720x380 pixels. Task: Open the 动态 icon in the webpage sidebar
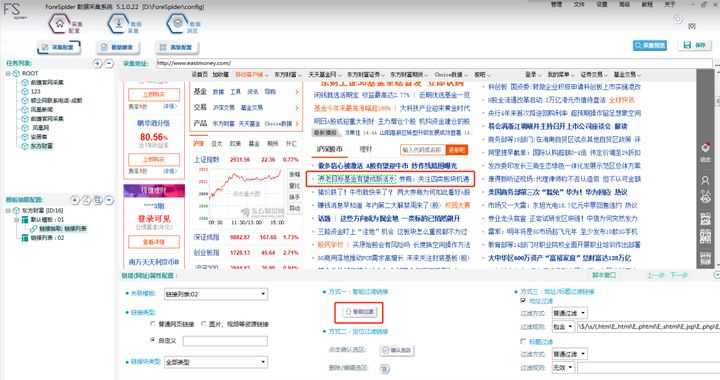click(705, 149)
